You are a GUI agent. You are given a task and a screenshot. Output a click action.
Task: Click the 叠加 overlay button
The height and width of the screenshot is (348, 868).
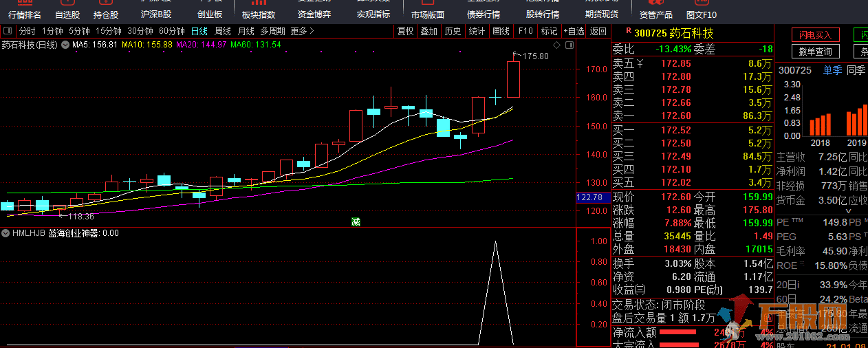[429, 31]
